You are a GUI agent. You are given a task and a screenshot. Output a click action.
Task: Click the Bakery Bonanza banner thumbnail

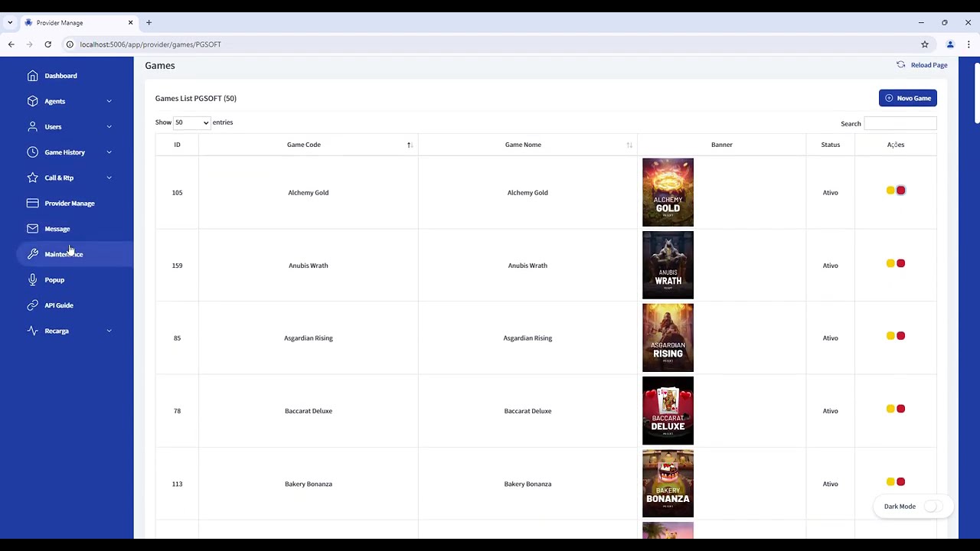(668, 484)
